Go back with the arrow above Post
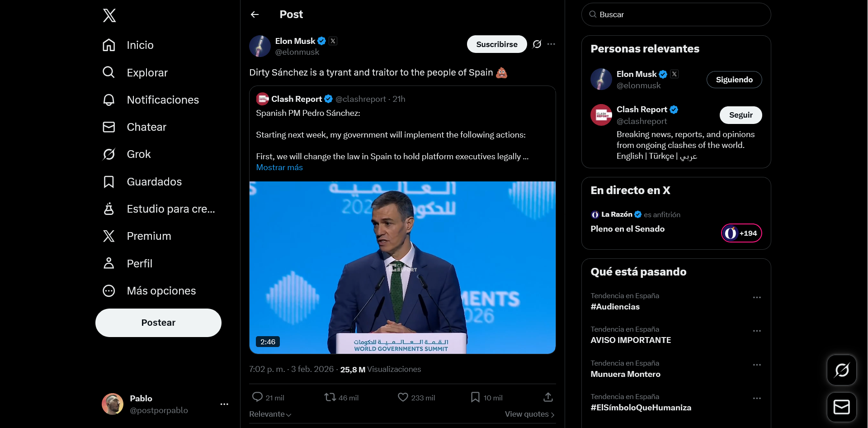The image size is (868, 428). (x=255, y=14)
